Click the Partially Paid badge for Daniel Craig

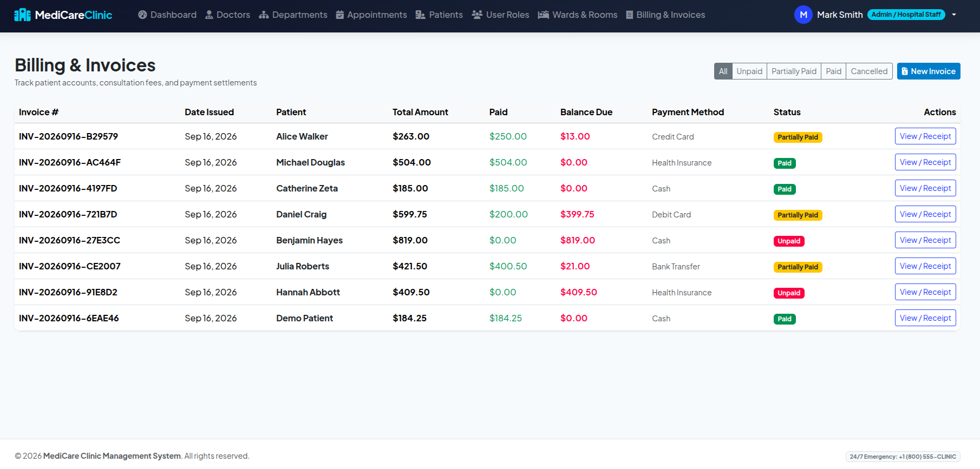798,215
